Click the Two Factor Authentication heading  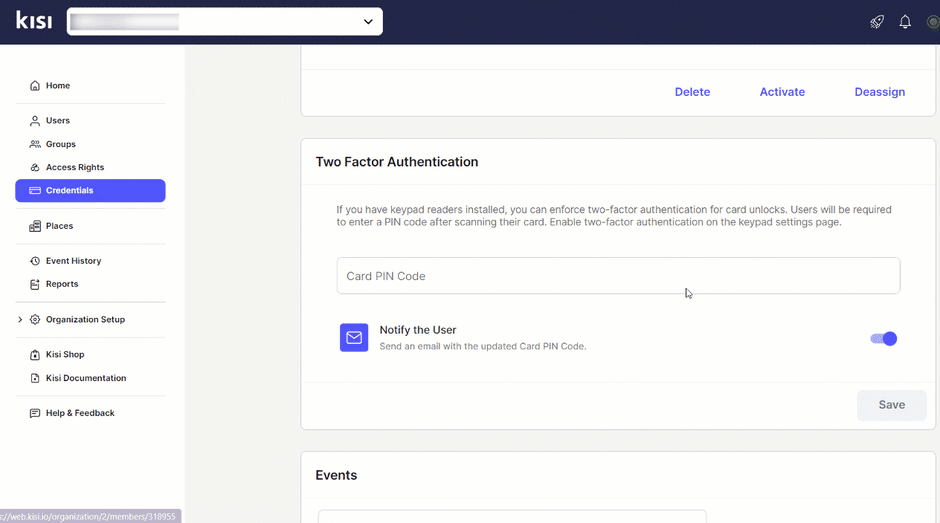pyautogui.click(x=397, y=162)
